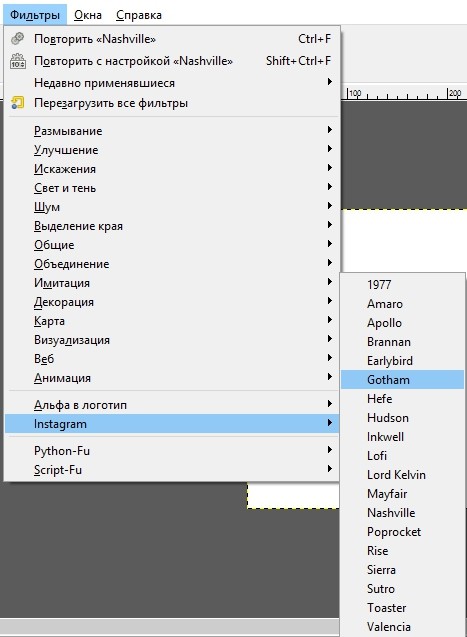Image resolution: width=467 pixels, height=637 pixels.
Task: Open the Python-Fu submenu
Action: 172,451
